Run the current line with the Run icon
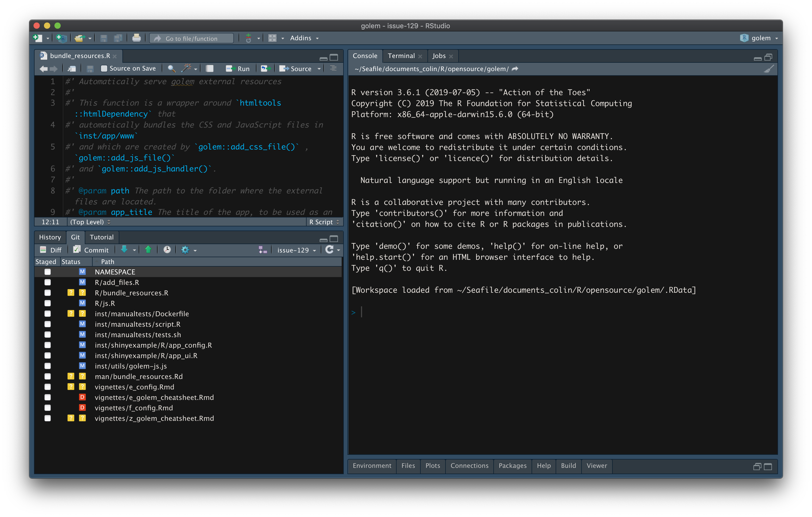 coord(238,68)
